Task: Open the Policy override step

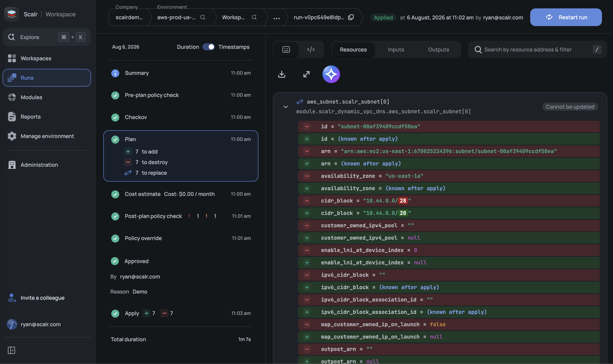Action: (181, 238)
